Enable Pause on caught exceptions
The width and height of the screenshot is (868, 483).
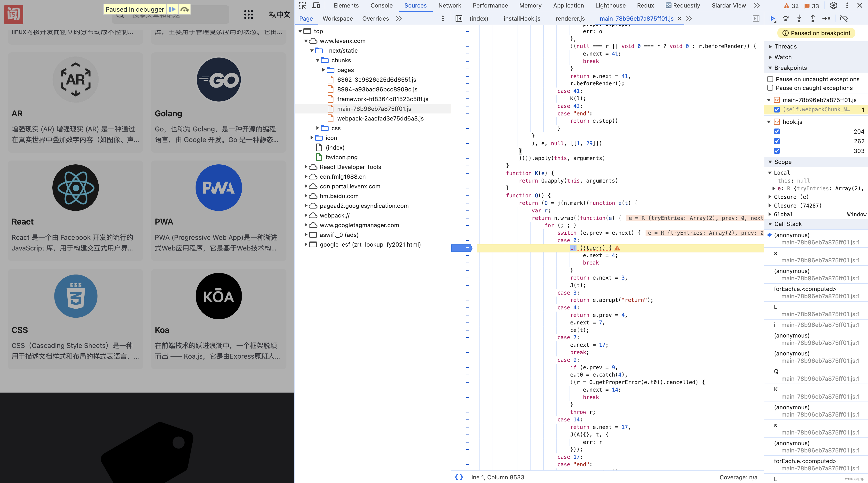click(770, 88)
